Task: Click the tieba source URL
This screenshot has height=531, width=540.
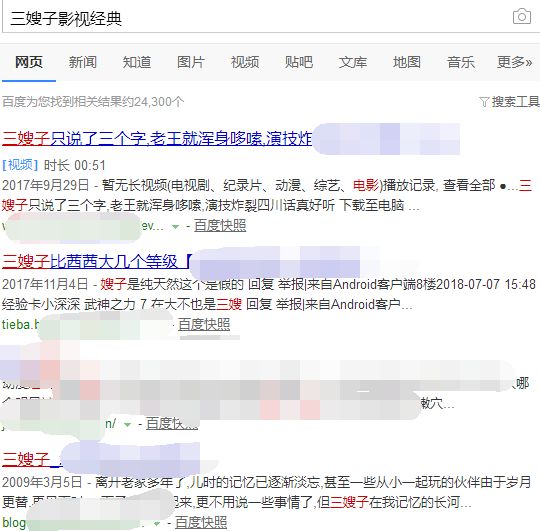Action: (x=21, y=324)
